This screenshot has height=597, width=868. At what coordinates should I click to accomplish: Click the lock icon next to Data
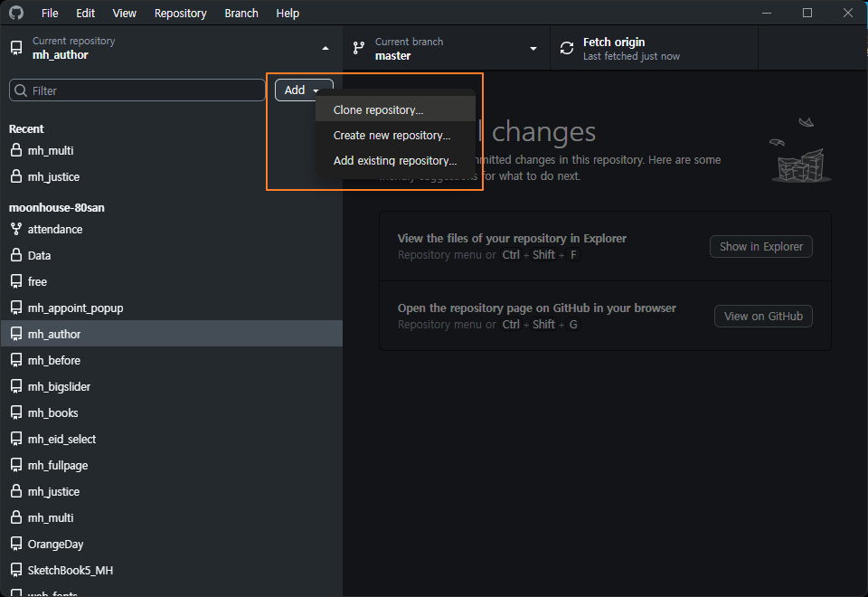tap(16, 255)
